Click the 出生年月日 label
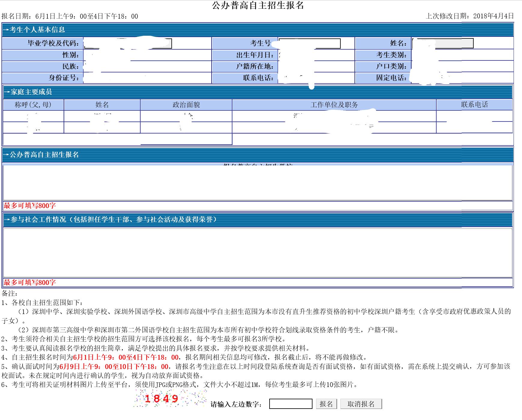 (255, 55)
